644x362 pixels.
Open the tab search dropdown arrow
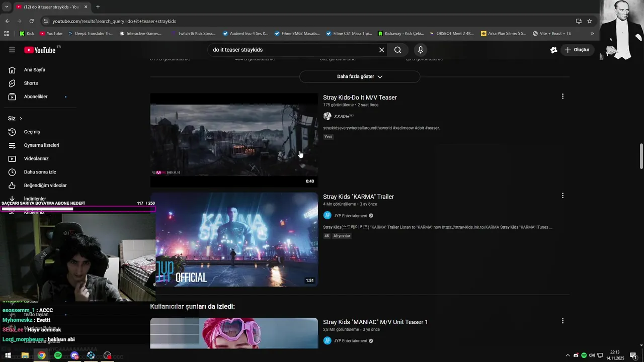click(7, 7)
